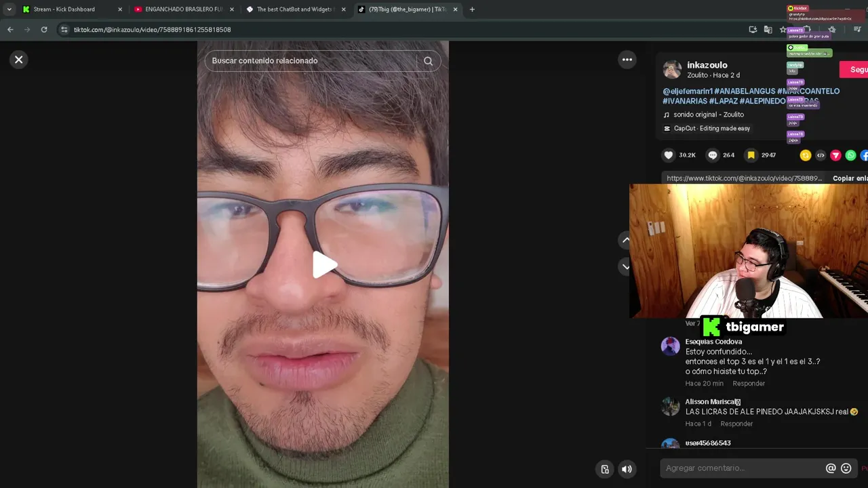Open the emoji picker in comment box
The width and height of the screenshot is (868, 488).
[846, 468]
